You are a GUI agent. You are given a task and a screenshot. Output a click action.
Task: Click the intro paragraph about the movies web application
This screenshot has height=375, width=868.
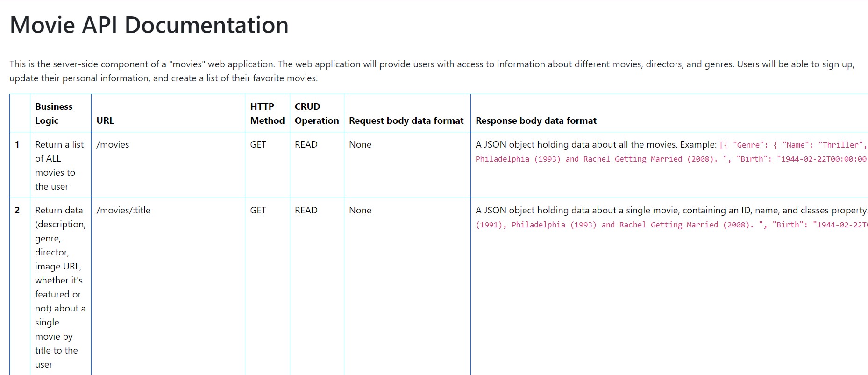(432, 71)
